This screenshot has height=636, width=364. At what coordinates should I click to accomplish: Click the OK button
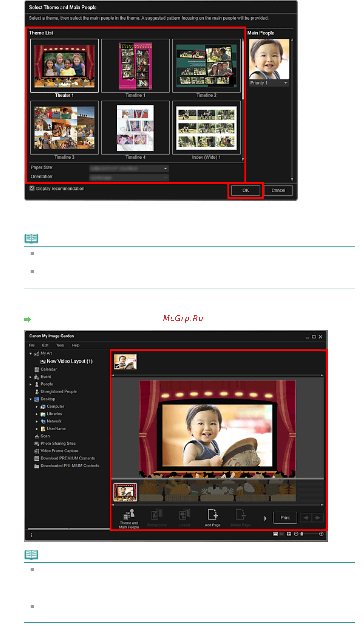pos(245,190)
